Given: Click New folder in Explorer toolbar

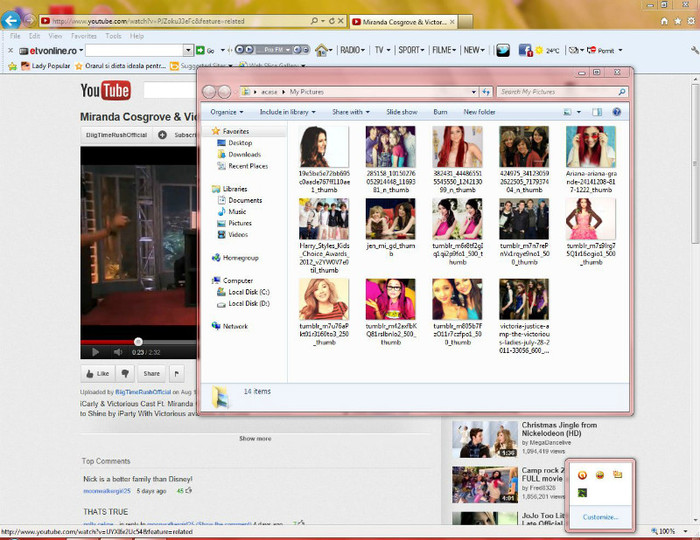Looking at the screenshot, I should pos(479,112).
